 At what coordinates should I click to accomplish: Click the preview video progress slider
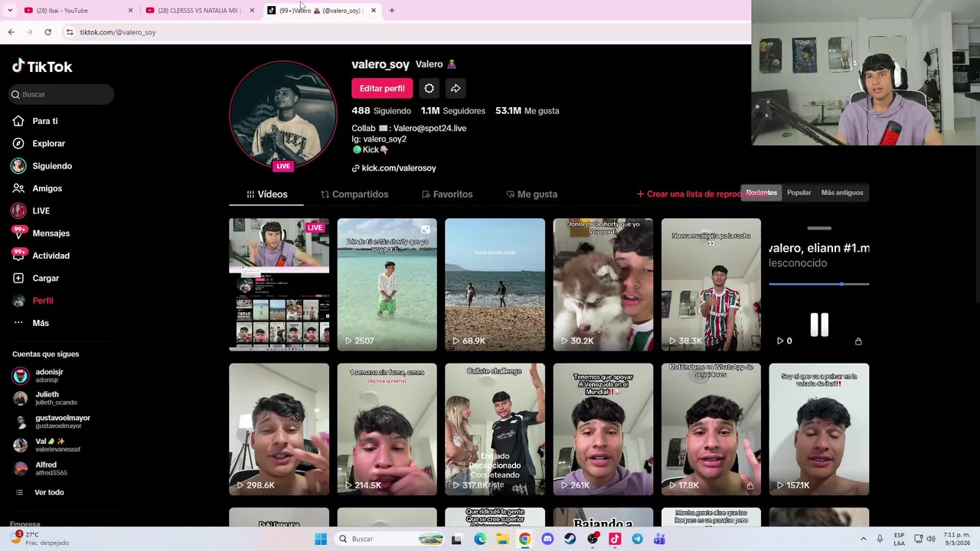click(x=818, y=284)
